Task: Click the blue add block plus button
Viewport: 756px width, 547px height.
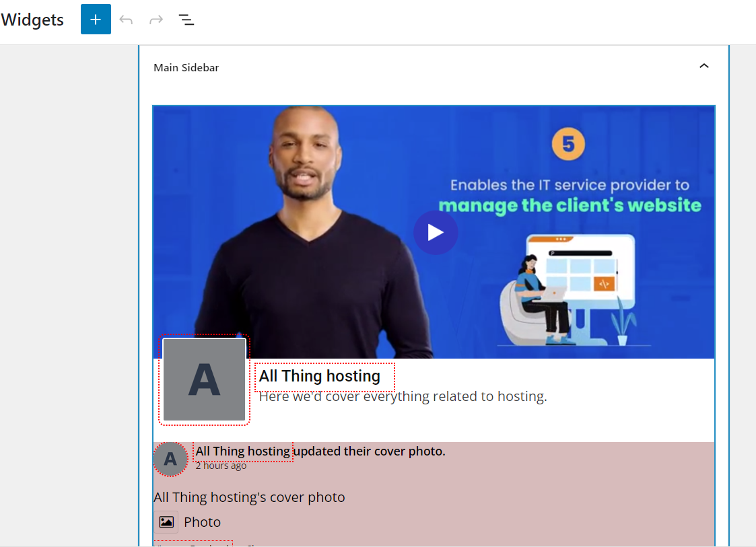Action: click(x=96, y=20)
